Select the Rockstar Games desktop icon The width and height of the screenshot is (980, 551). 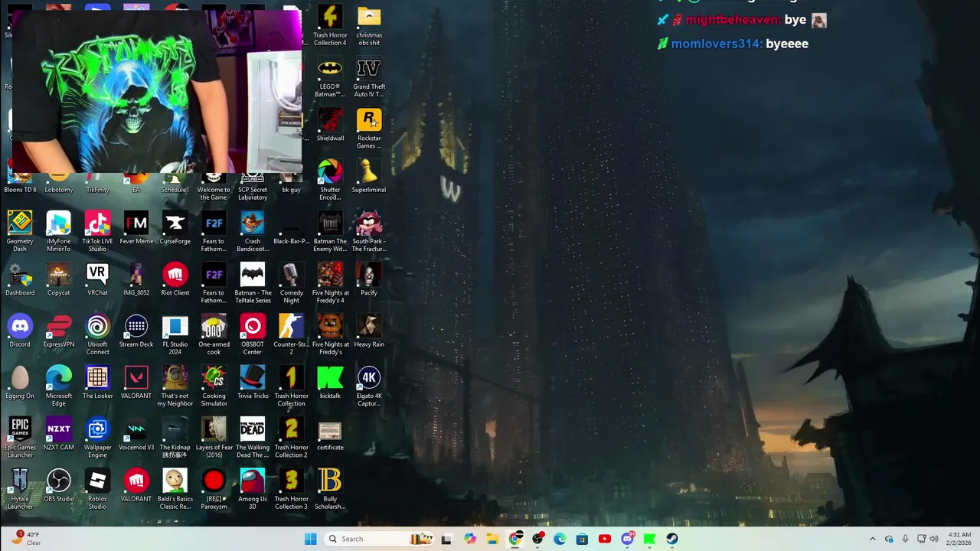369,129
